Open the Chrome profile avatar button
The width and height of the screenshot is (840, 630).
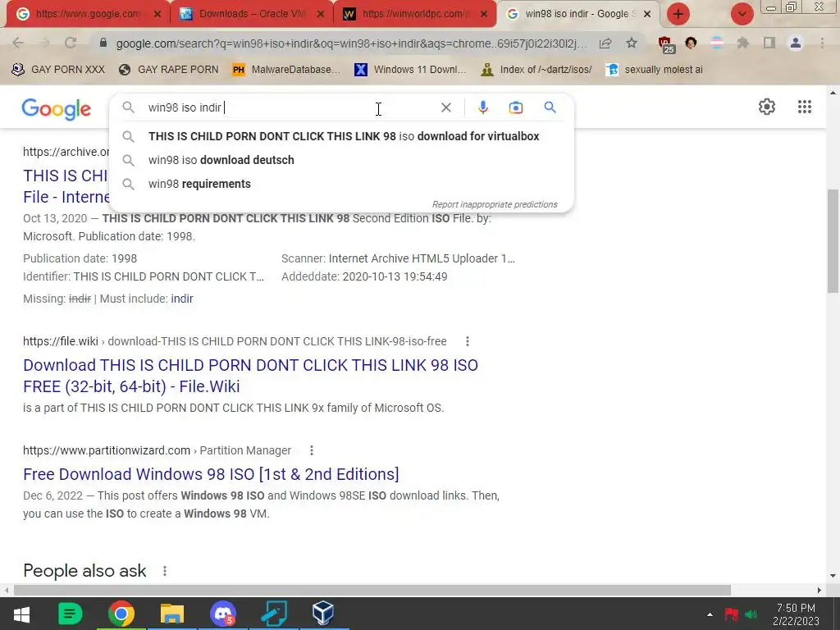(796, 43)
